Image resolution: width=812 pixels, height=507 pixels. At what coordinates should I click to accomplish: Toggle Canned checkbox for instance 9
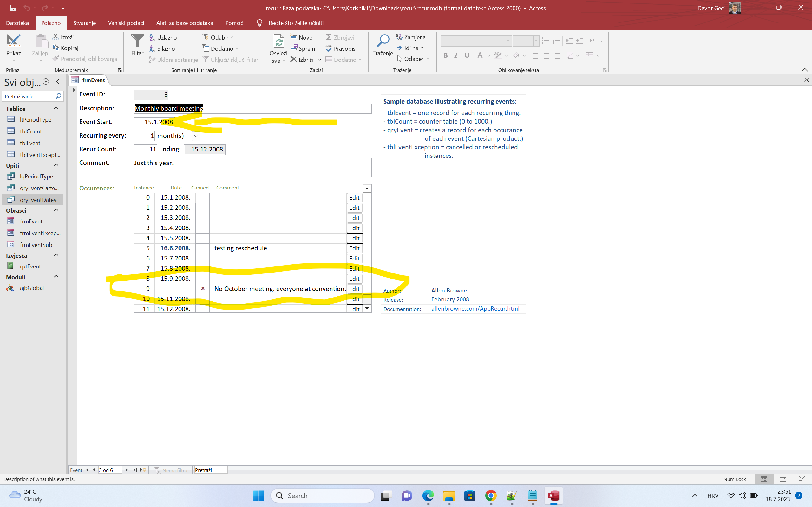[203, 288]
